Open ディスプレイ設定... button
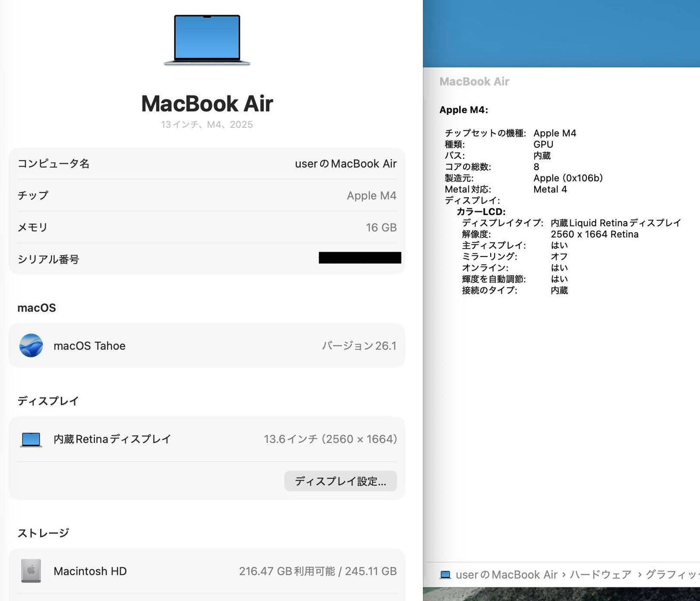Screen dimensions: 700x601 tap(341, 481)
